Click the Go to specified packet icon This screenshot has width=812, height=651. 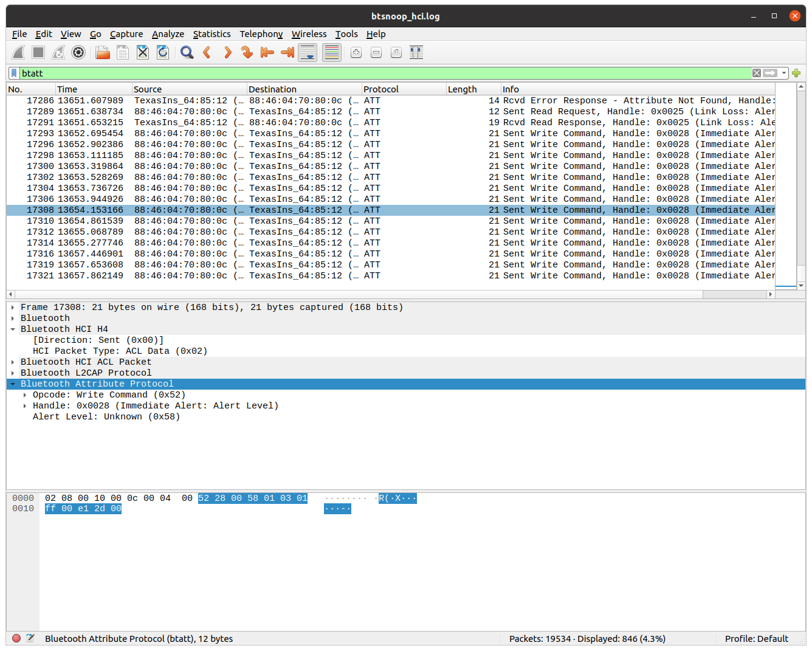tap(247, 52)
